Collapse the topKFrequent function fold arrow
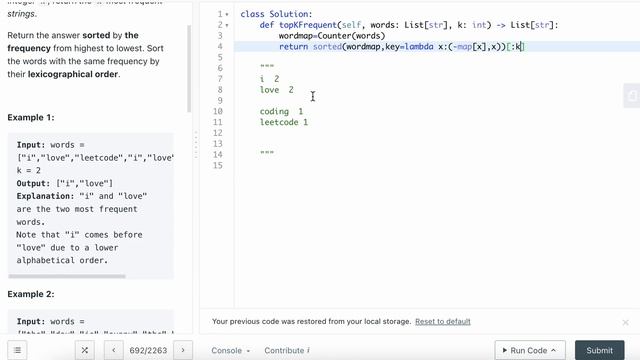Viewport: 640px width, 360px height. click(227, 25)
